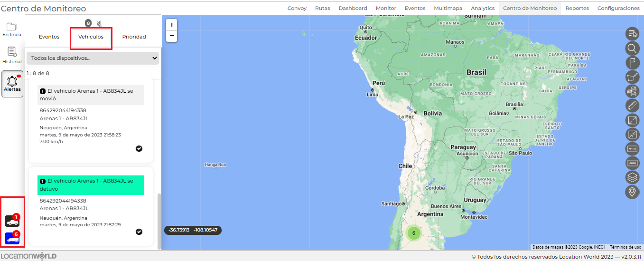Open the En línea folder panel
Screen dimensions: 644x261
click(12, 29)
